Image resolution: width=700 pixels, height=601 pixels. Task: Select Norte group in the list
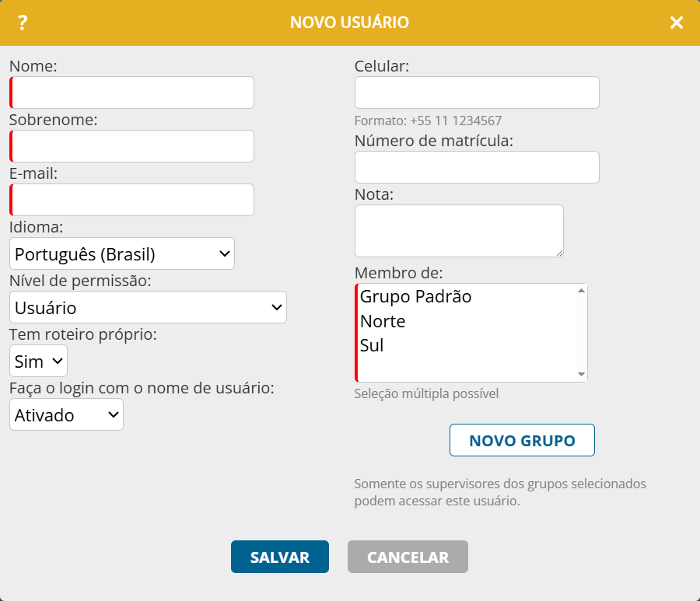pyautogui.click(x=383, y=321)
